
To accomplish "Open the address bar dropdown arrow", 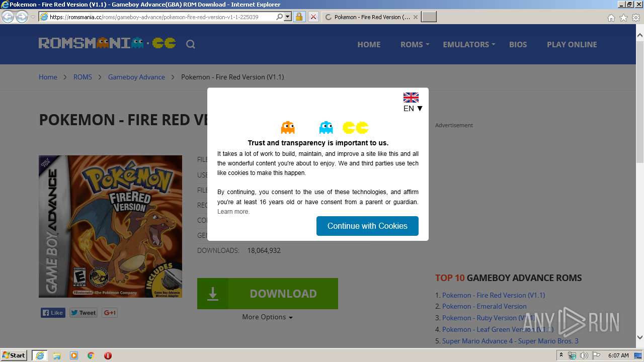I will click(288, 17).
